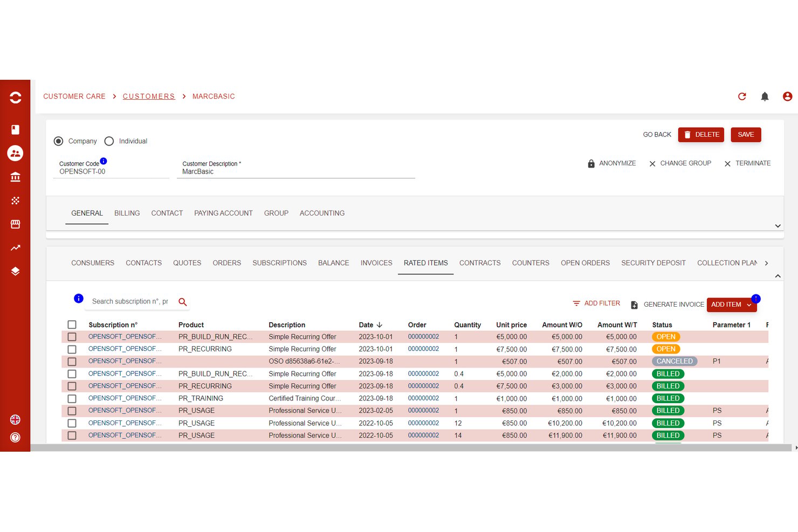This screenshot has width=798, height=532.
Task: Click GENERATE INVOICE button
Action: [667, 305]
